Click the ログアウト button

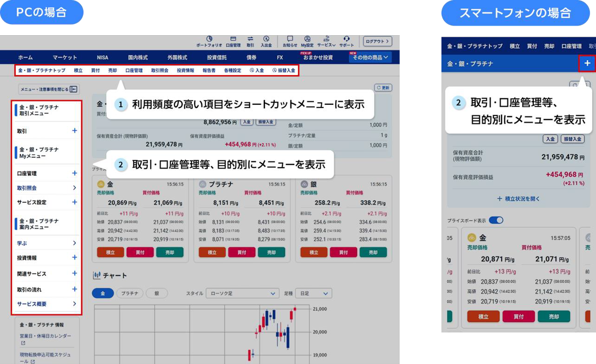coord(377,41)
